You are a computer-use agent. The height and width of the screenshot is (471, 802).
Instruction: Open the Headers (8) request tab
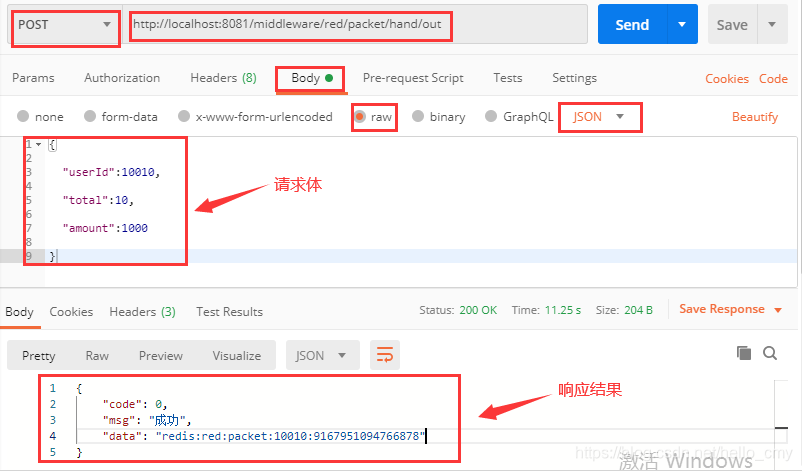tap(224, 78)
